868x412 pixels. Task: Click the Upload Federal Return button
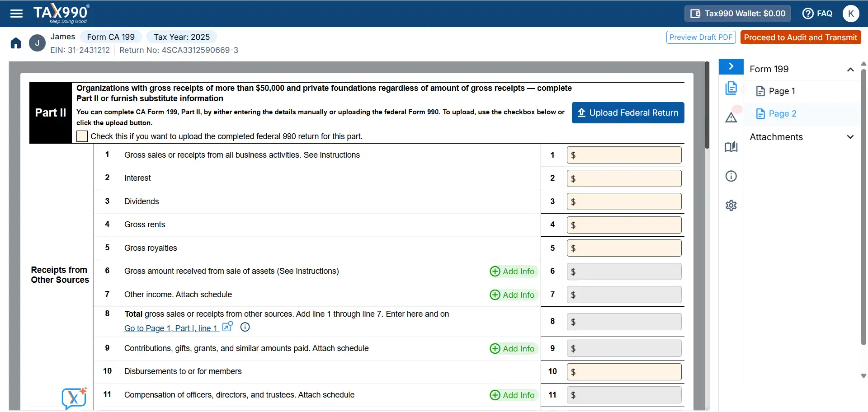(x=628, y=112)
